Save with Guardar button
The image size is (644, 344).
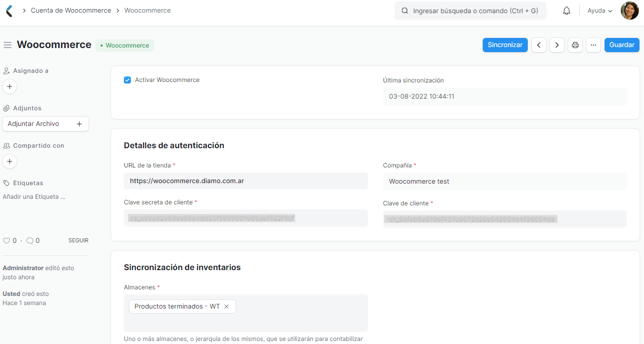point(622,45)
